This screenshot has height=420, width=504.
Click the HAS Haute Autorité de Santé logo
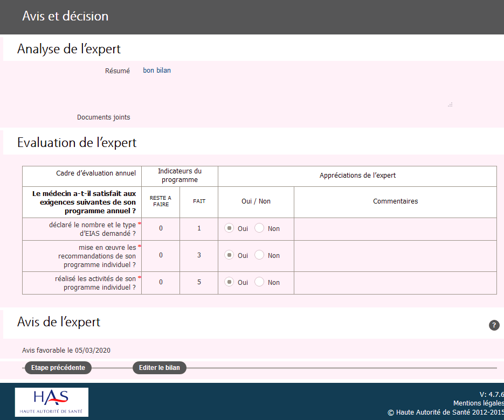[x=51, y=402]
